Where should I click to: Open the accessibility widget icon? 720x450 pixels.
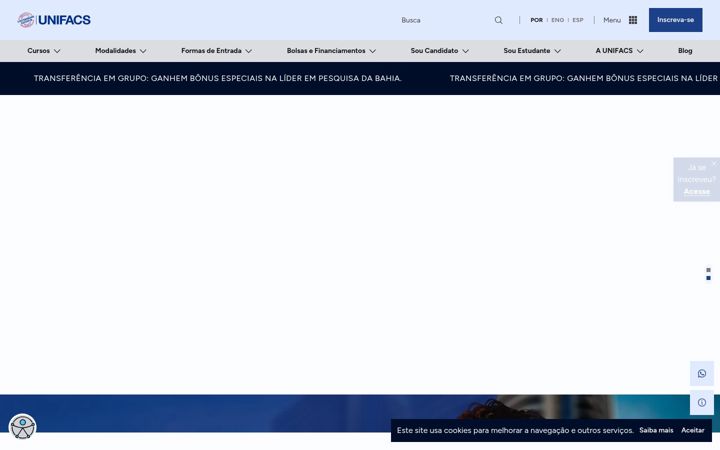(22, 427)
